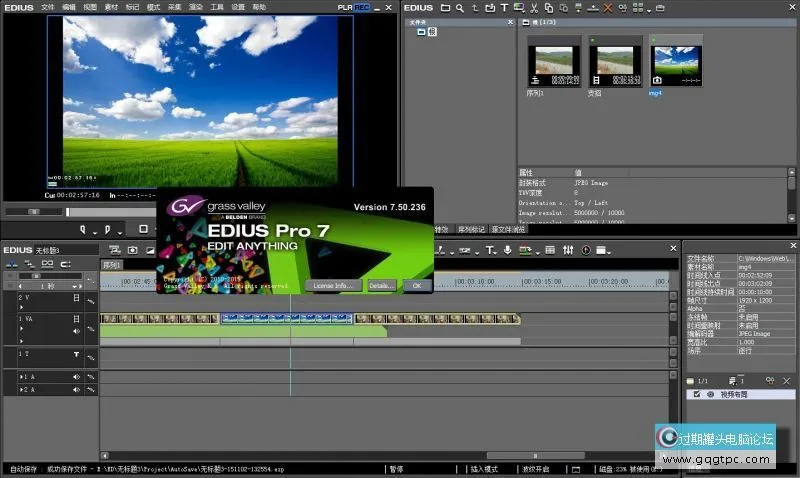Click the search magnifier icon in bin toolbar
The image size is (800, 478).
[x=459, y=8]
